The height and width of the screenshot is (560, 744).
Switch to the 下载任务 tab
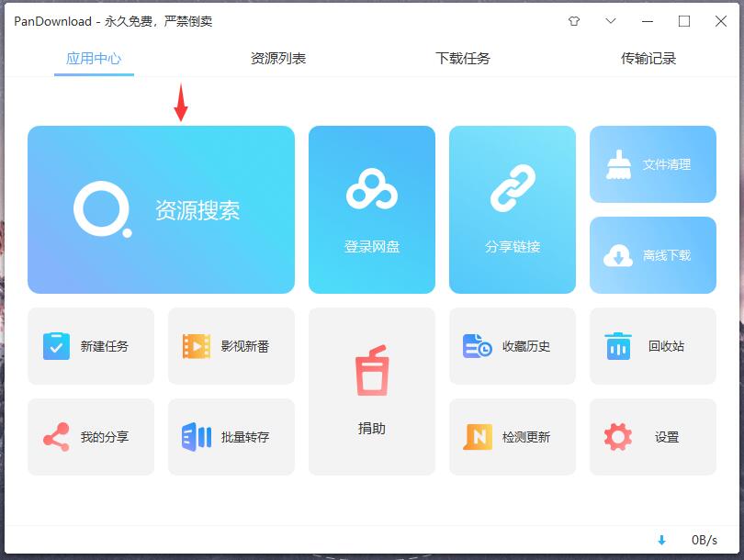[x=463, y=59]
